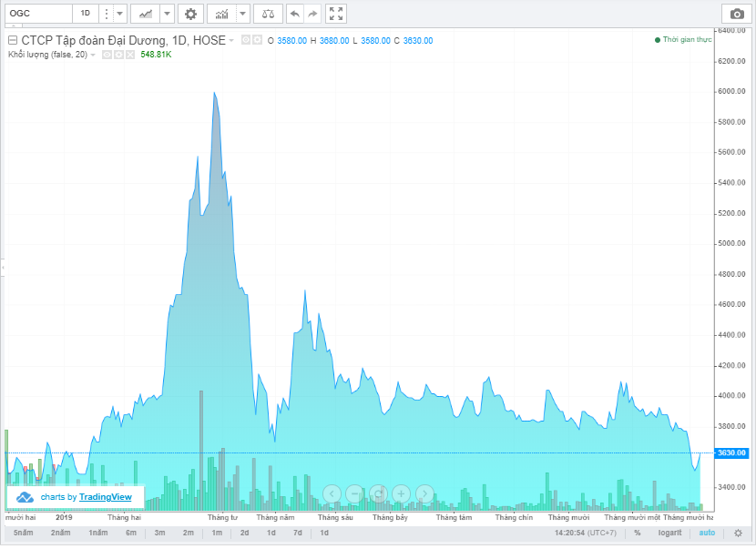Open dropdown arrow beside Khối lượng (false, 20)

pos(93,55)
